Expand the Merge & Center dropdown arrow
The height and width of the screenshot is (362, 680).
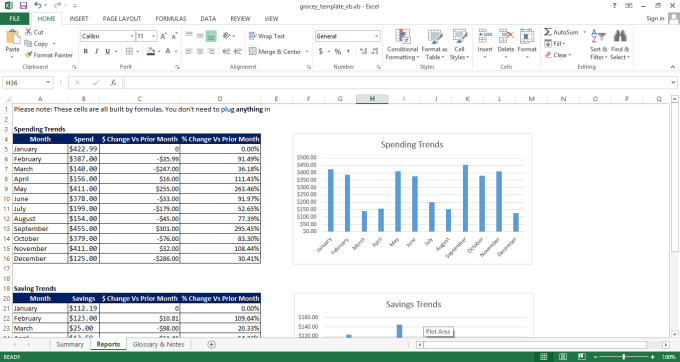[307, 52]
